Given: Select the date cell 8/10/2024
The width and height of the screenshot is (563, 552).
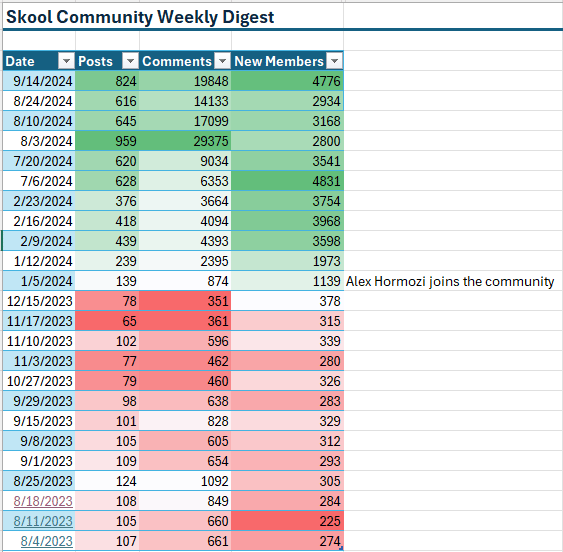Looking at the screenshot, I should pyautogui.click(x=39, y=121).
